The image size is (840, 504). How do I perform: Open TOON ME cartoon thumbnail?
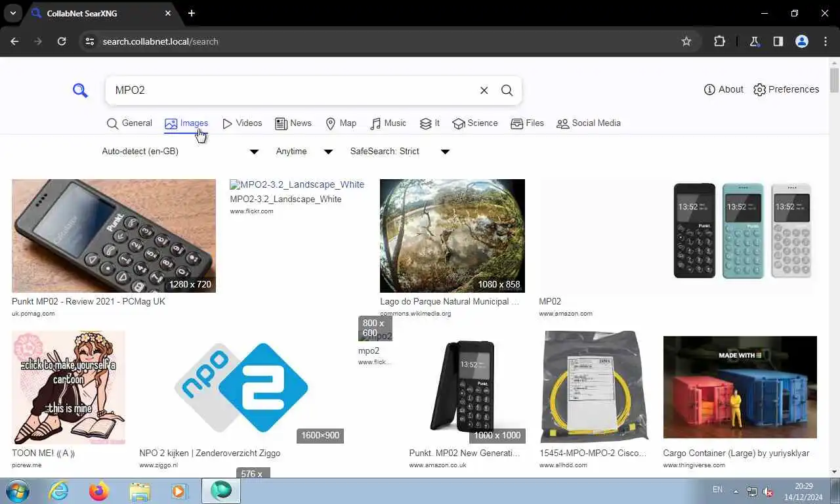[68, 387]
